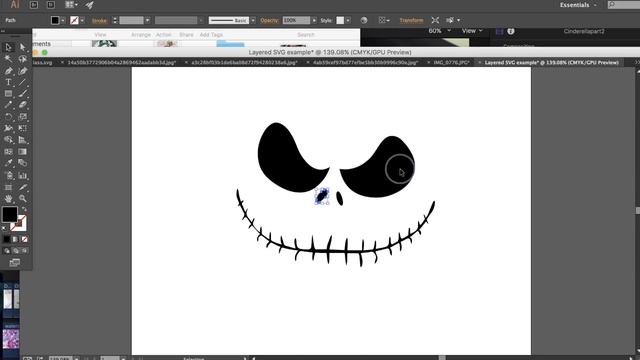This screenshot has height=360, width=640.
Task: Enable Draw Inside mode
Action: click(x=24, y=251)
